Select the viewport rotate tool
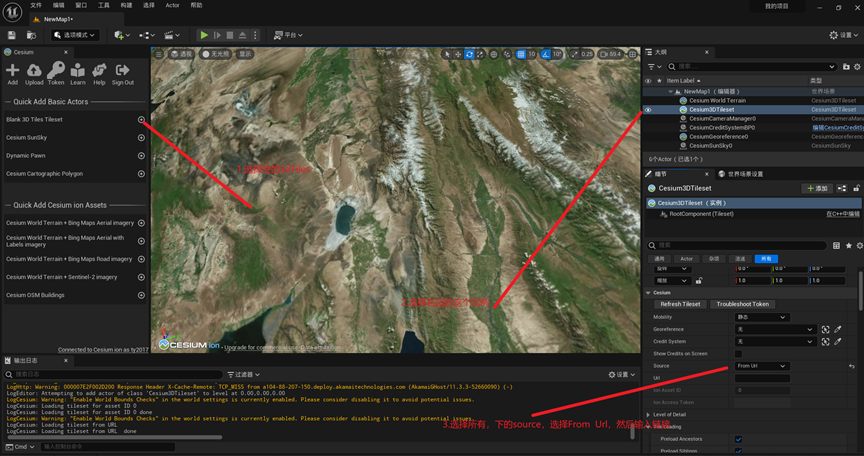864x456 pixels. (469, 54)
